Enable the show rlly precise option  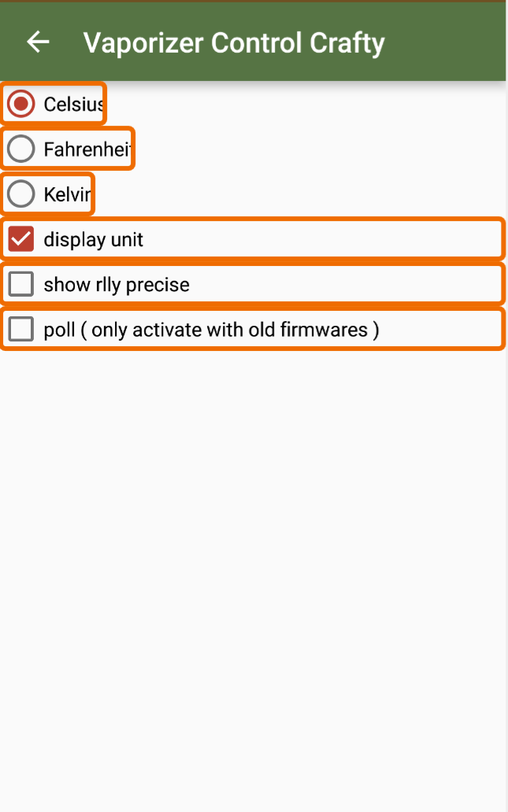(x=21, y=283)
